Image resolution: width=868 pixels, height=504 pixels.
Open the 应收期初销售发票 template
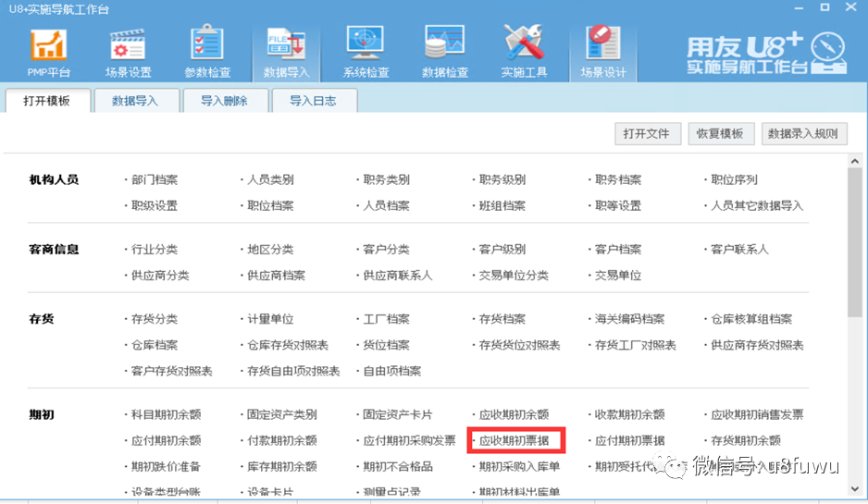[x=757, y=415]
